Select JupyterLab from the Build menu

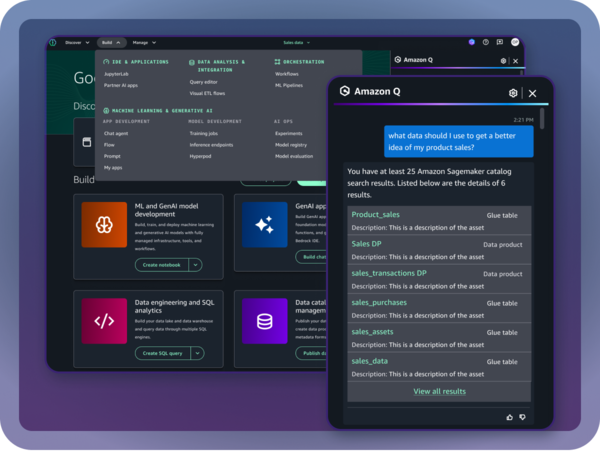tap(117, 73)
